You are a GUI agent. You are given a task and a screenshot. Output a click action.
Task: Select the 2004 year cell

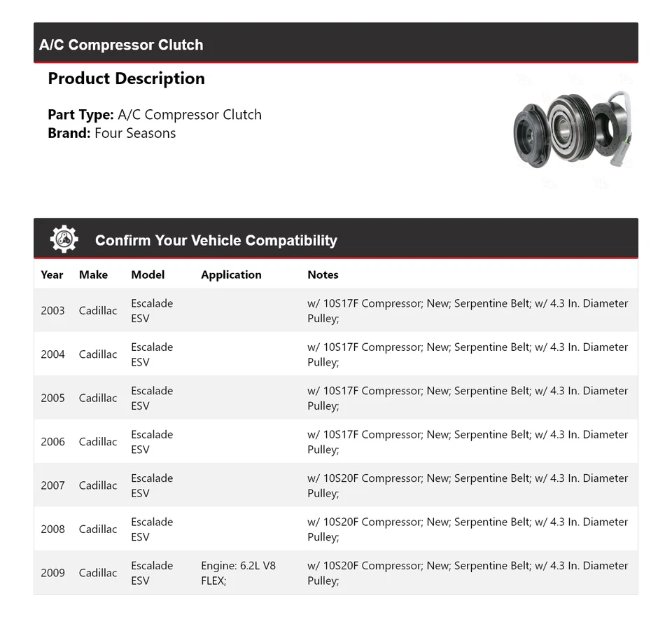point(52,354)
